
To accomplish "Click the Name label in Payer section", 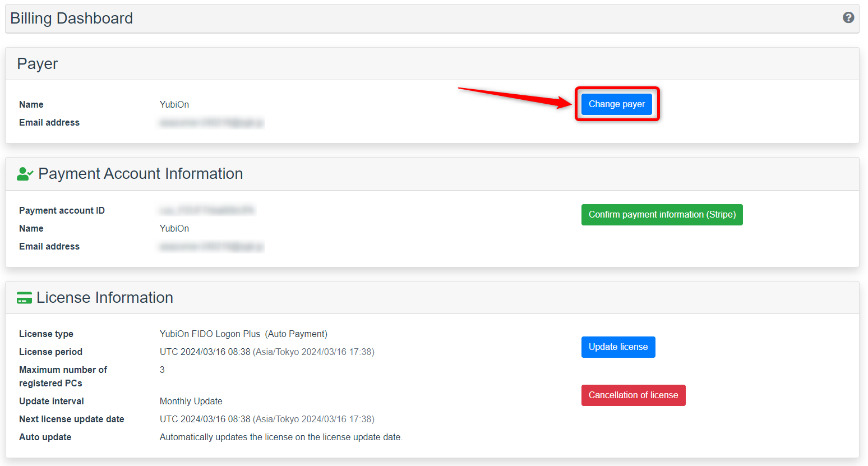I will 31,105.
